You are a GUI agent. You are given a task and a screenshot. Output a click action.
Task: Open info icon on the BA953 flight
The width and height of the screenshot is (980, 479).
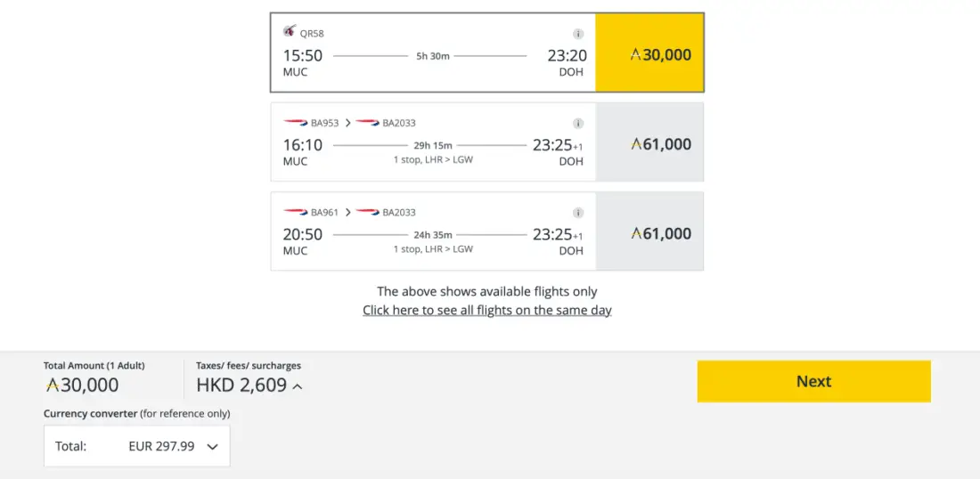578,124
